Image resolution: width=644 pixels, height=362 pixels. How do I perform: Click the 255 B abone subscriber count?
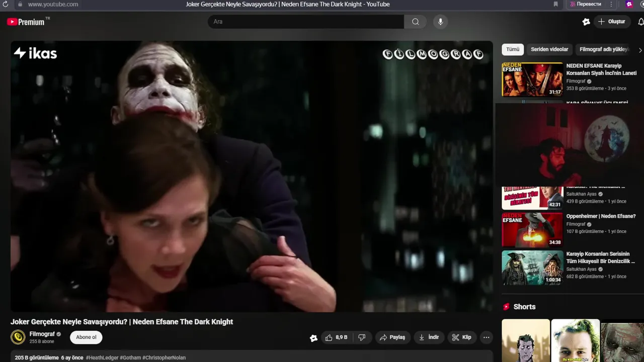[x=42, y=341]
